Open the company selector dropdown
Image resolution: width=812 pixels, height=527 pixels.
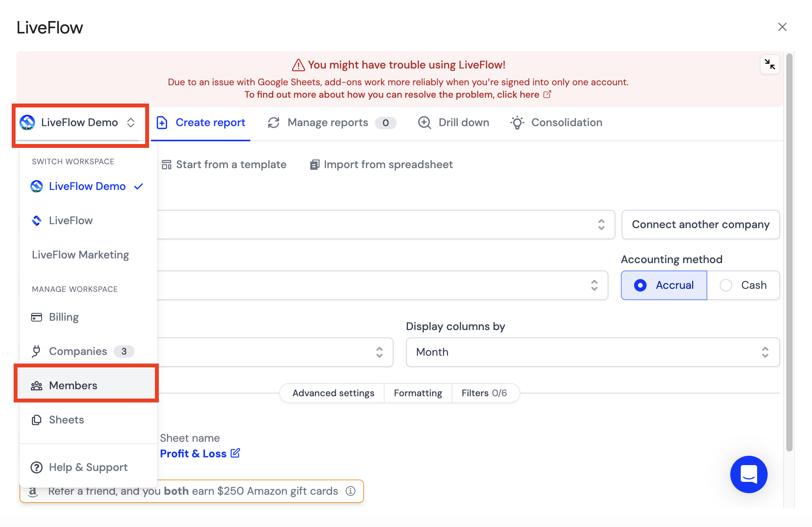point(386,225)
